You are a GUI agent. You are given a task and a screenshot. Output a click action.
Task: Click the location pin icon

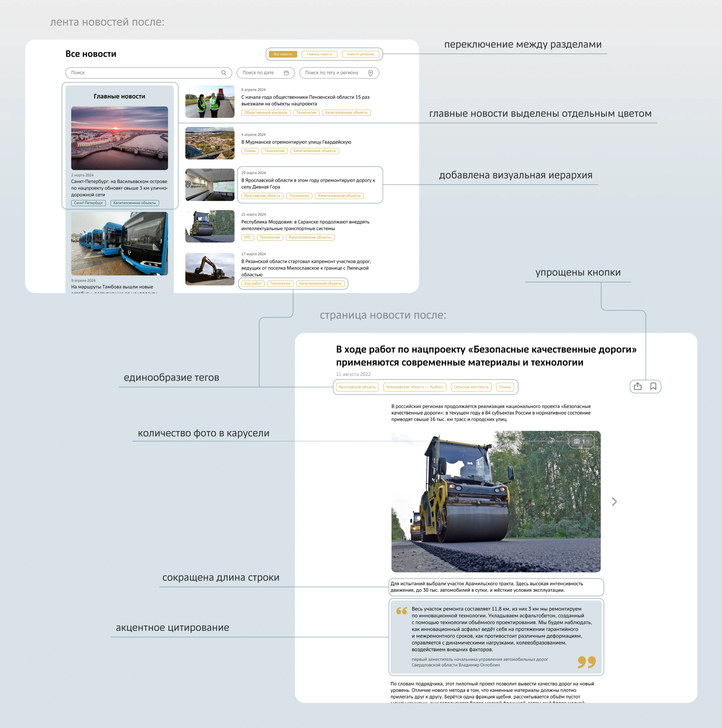tap(370, 73)
